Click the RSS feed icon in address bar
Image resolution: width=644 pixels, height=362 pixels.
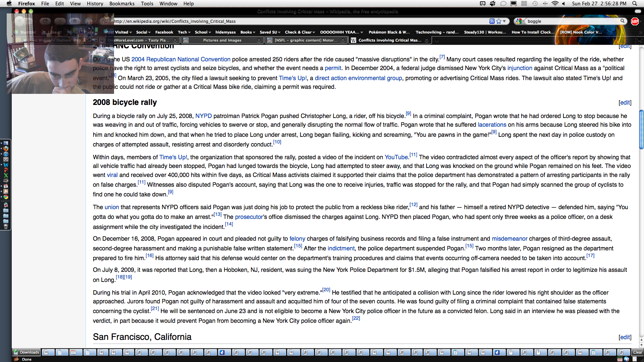coord(492,21)
